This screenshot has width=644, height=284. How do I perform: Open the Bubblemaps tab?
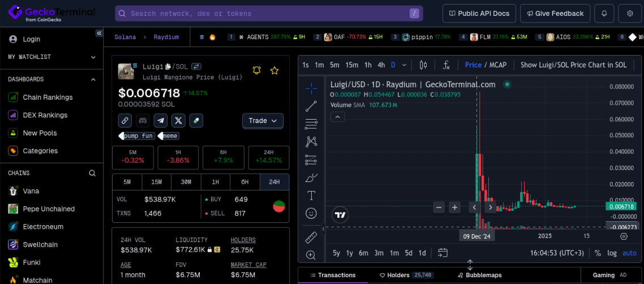pos(480,275)
